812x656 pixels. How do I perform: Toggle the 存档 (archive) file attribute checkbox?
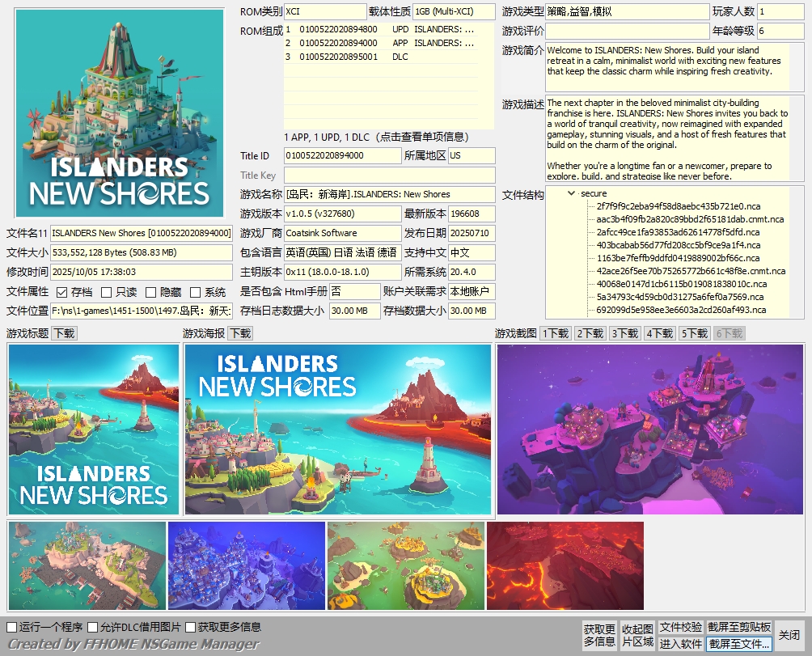pos(62,292)
